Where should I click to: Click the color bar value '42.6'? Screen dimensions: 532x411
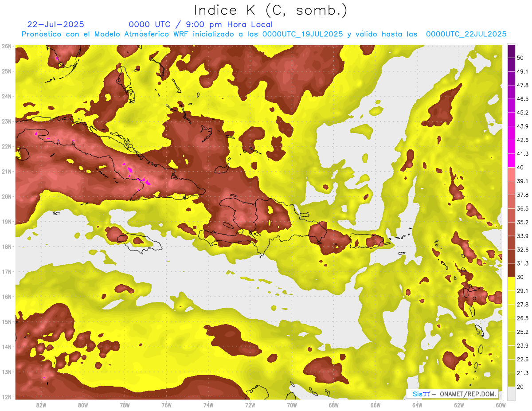[523, 140]
